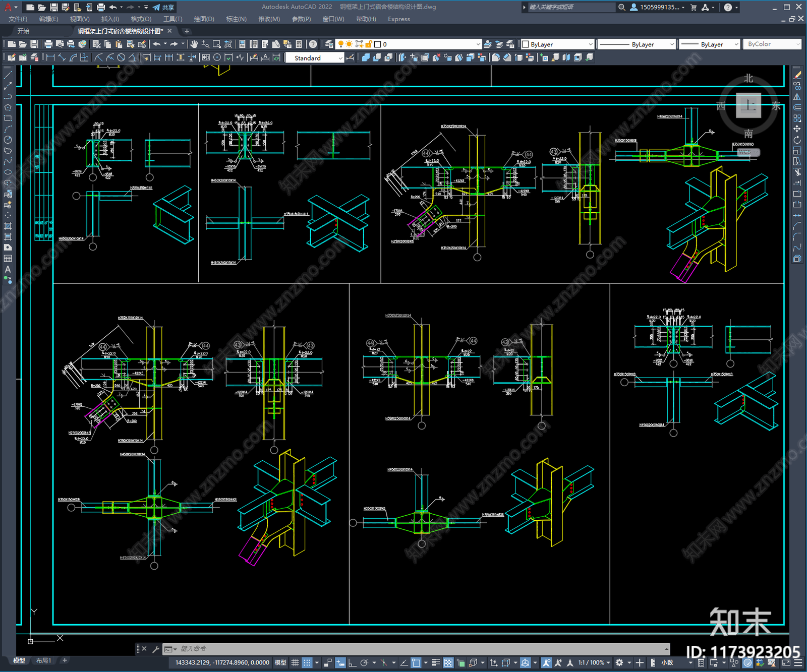807x672 pixels.
Task: Open the annotation scale 1:1 / 100% dropdown
Action: click(594, 662)
